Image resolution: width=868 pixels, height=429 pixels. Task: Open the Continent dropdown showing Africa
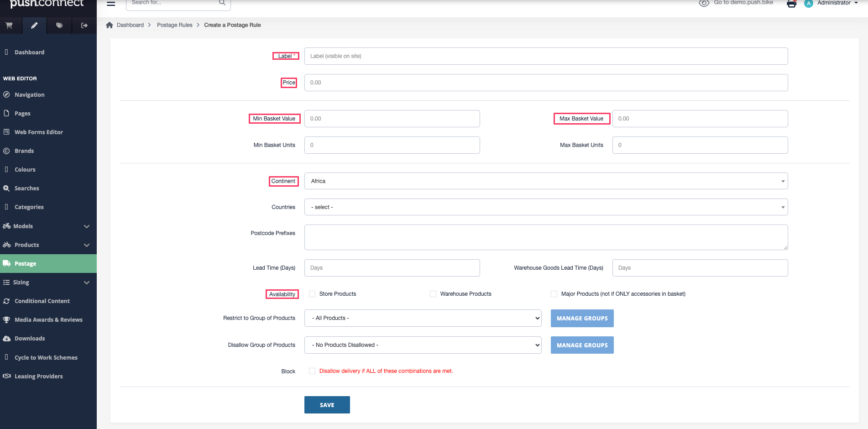tap(546, 181)
